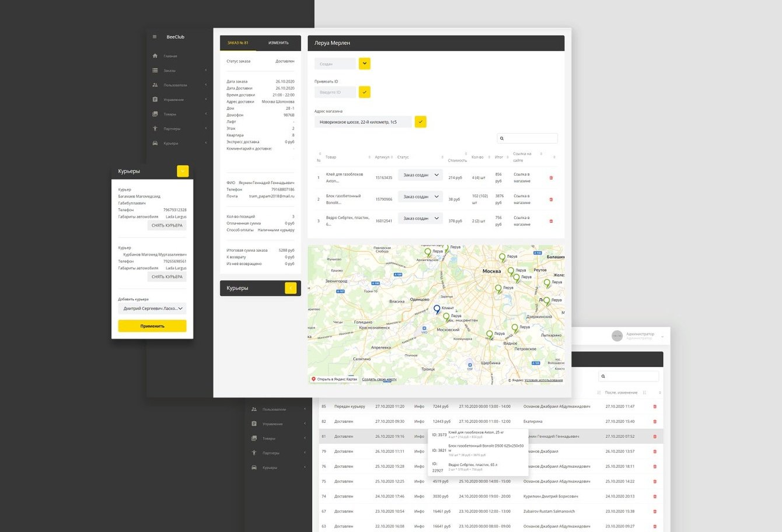Open status dropdown for Блок газобетонный
Viewport: 782px width, 532px height.
point(420,197)
